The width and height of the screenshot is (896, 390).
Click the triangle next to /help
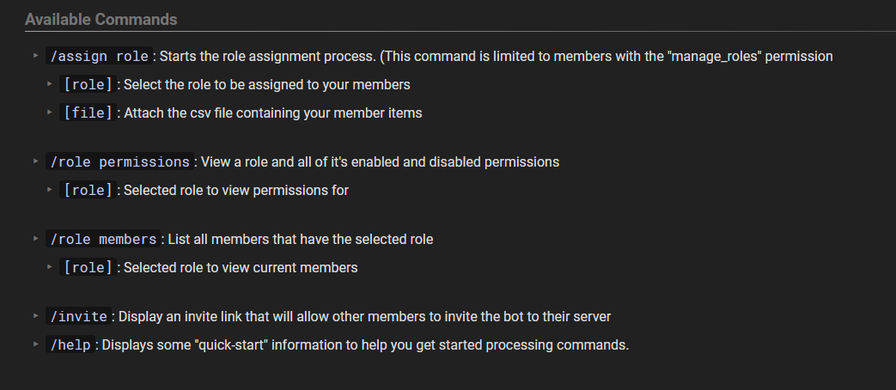click(x=35, y=344)
